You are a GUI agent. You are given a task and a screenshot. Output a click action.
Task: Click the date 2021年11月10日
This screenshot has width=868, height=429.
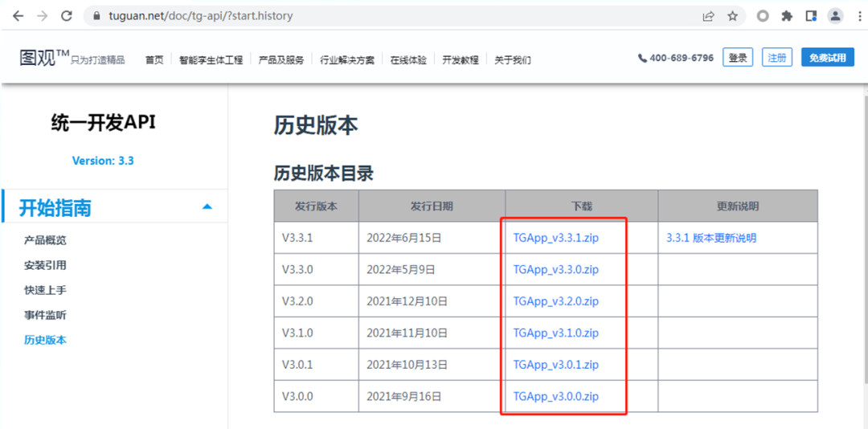click(x=407, y=333)
